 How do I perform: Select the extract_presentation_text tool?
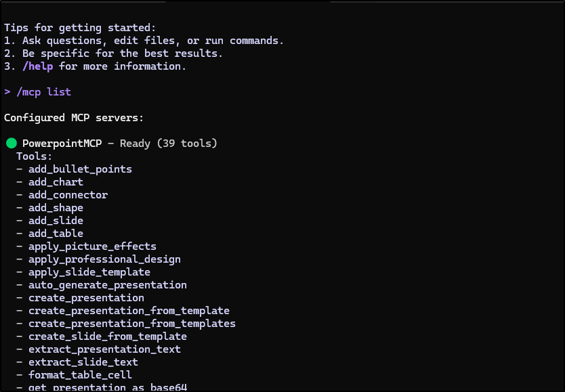[104, 349]
